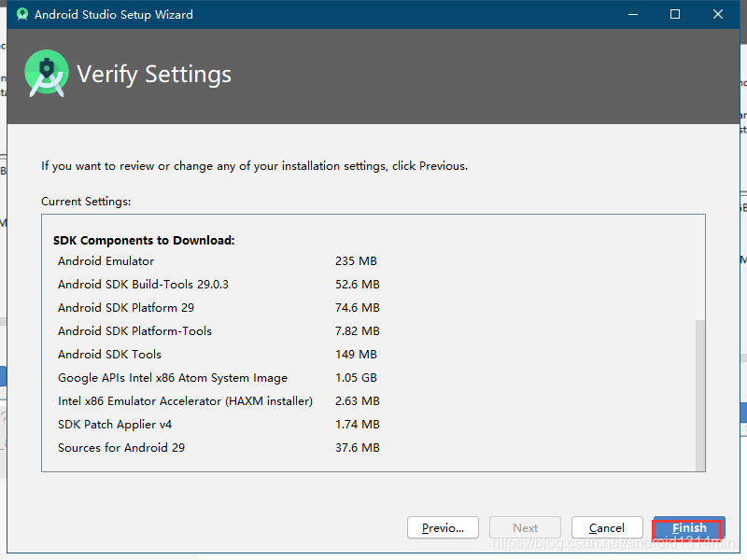Click the '7.82 MB' size value

[358, 331]
